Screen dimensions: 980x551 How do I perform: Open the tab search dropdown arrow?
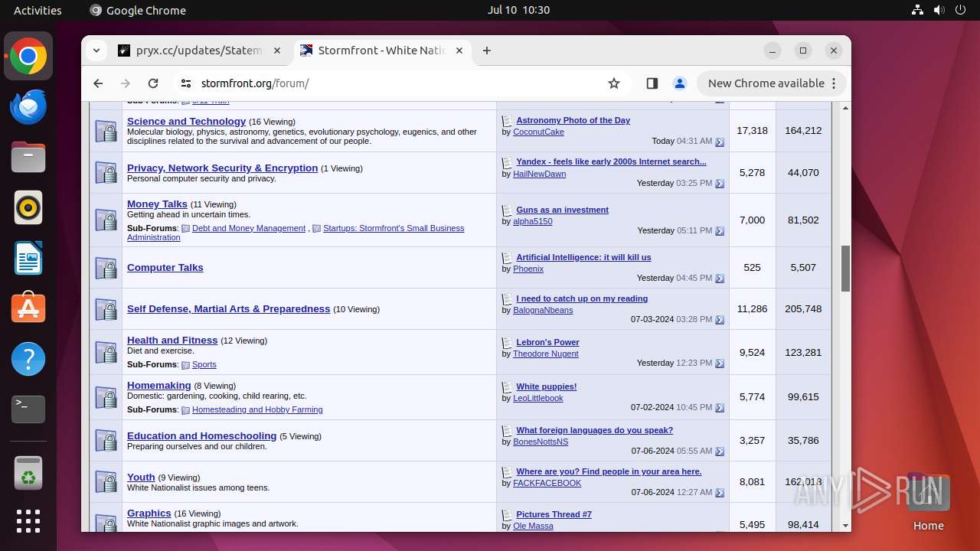(96, 51)
